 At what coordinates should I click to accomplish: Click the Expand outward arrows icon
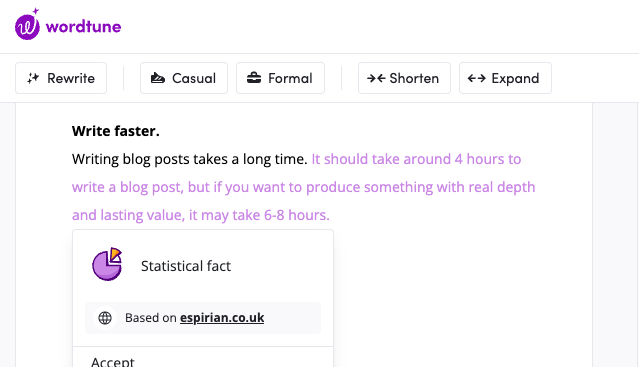coord(476,78)
